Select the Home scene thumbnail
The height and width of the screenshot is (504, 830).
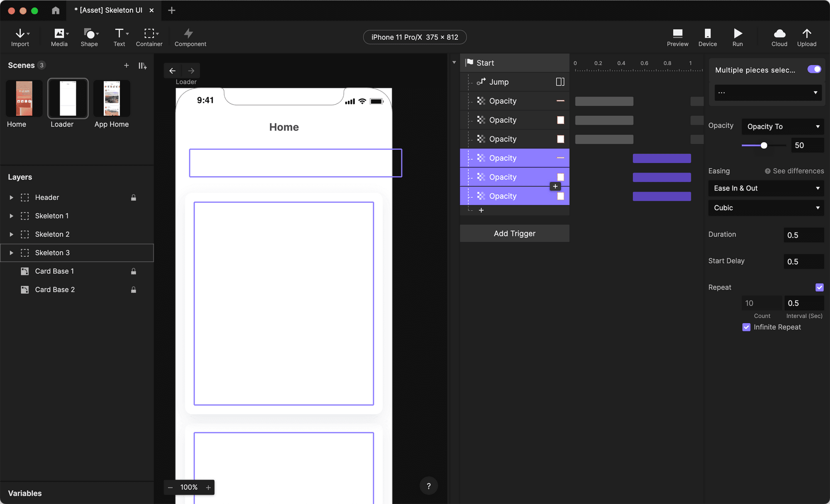24,99
